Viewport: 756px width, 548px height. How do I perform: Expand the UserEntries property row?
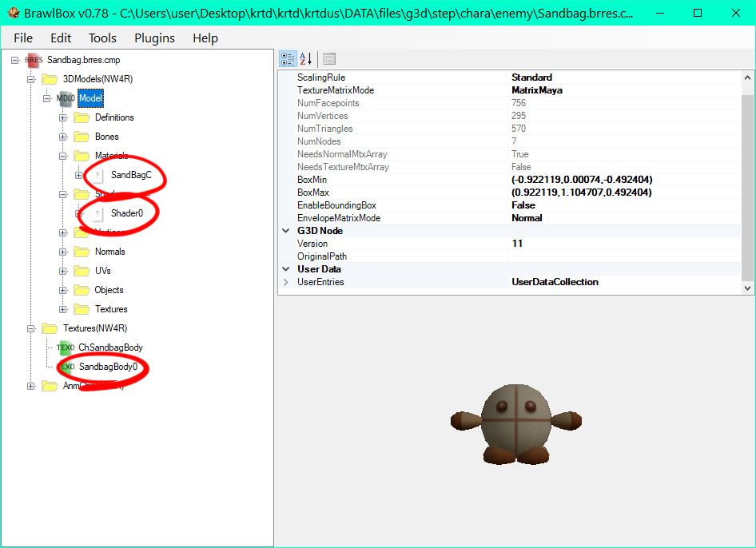click(286, 282)
